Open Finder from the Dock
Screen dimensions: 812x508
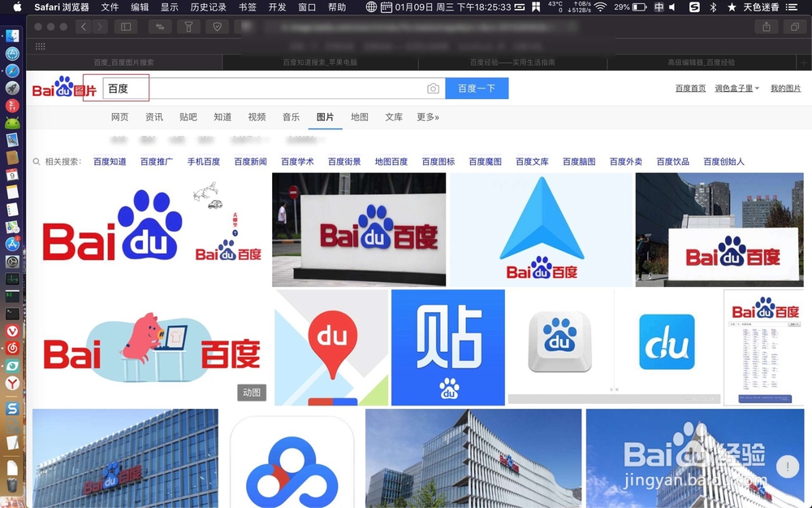[12, 36]
